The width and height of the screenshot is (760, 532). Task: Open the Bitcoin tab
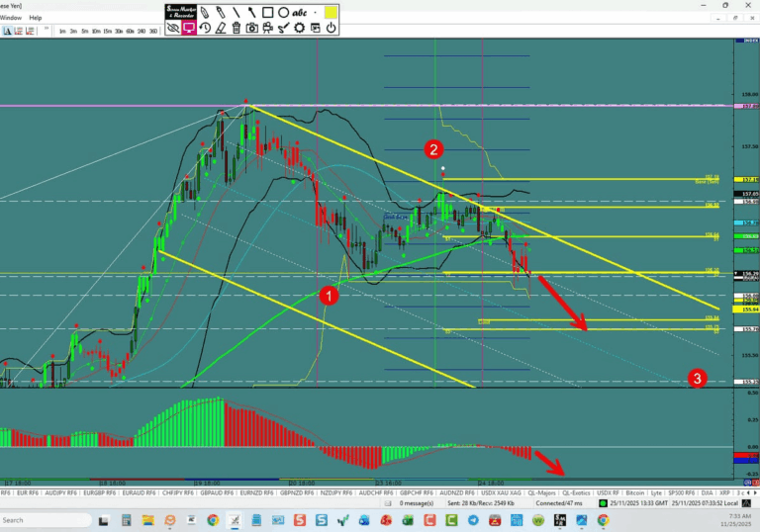[635, 492]
